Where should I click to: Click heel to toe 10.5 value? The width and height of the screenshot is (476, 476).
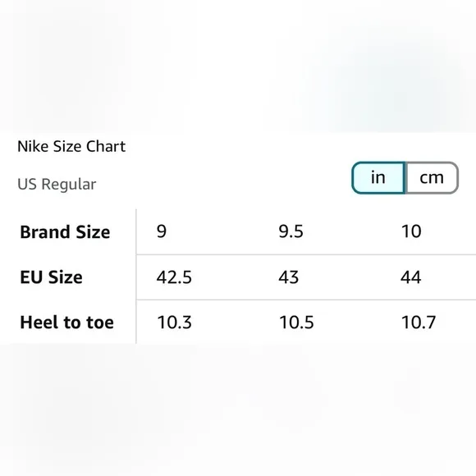click(296, 322)
